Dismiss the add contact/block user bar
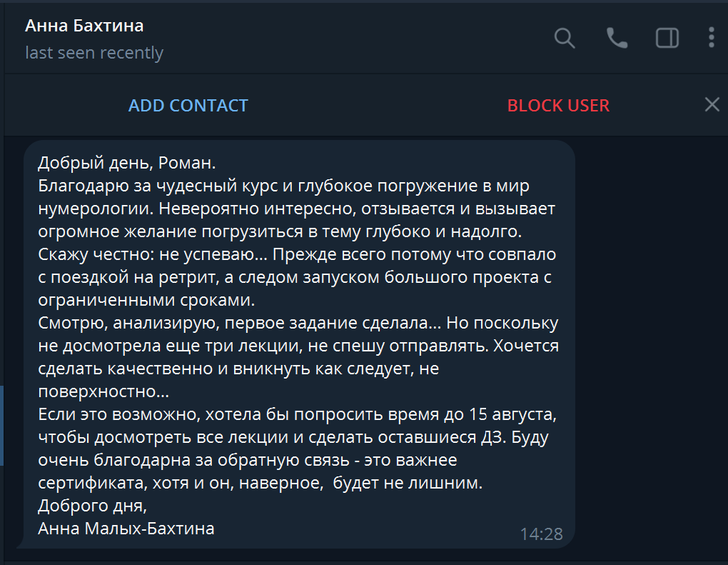Image resolution: width=728 pixels, height=565 pixels. tap(712, 105)
